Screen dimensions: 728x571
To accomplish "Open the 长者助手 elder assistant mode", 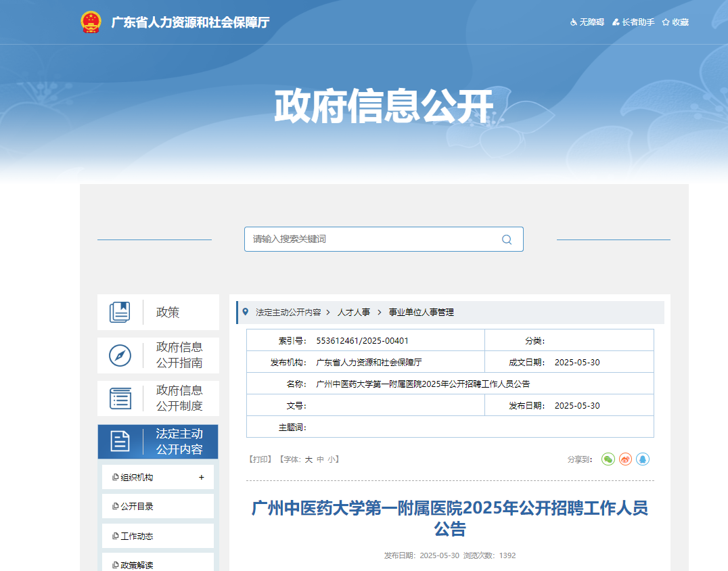I will [633, 22].
